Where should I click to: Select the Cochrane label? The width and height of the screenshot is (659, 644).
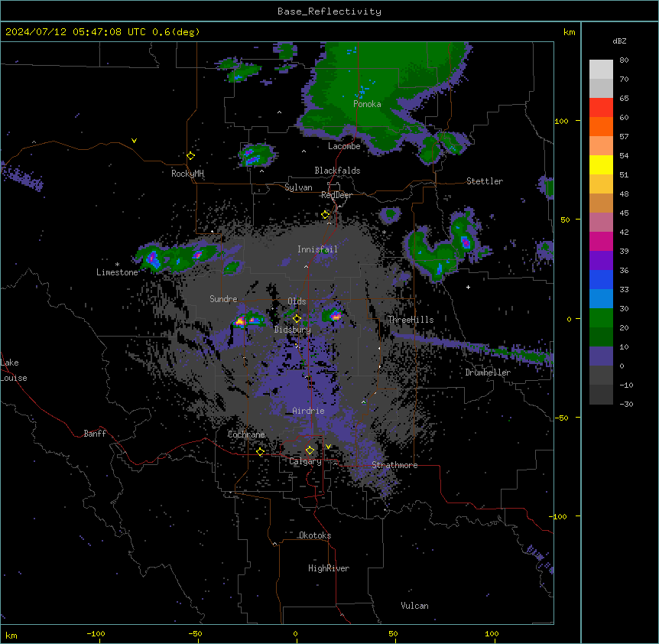coord(246,434)
